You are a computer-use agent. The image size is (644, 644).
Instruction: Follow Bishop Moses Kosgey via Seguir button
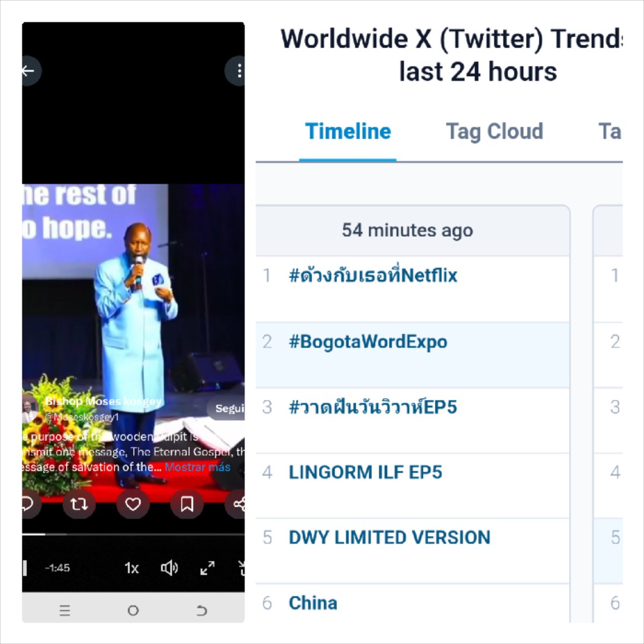228,408
